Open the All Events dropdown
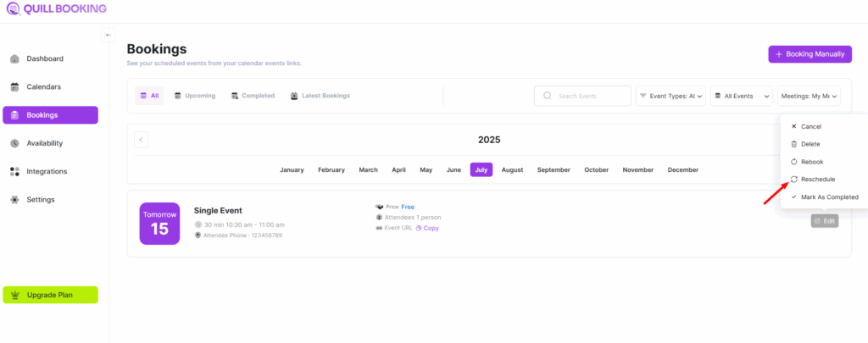Image resolution: width=868 pixels, height=343 pixels. tap(741, 97)
